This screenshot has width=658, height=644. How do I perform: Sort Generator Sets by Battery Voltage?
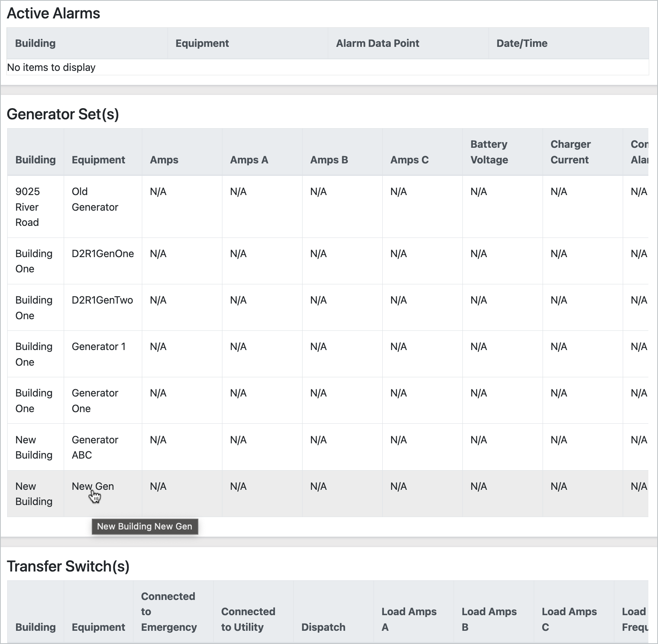(x=489, y=152)
